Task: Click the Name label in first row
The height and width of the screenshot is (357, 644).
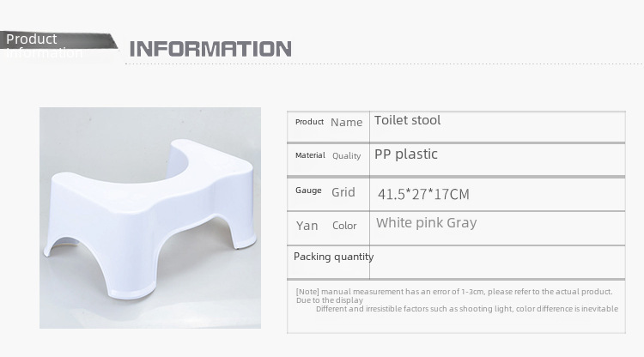Action: 347,122
